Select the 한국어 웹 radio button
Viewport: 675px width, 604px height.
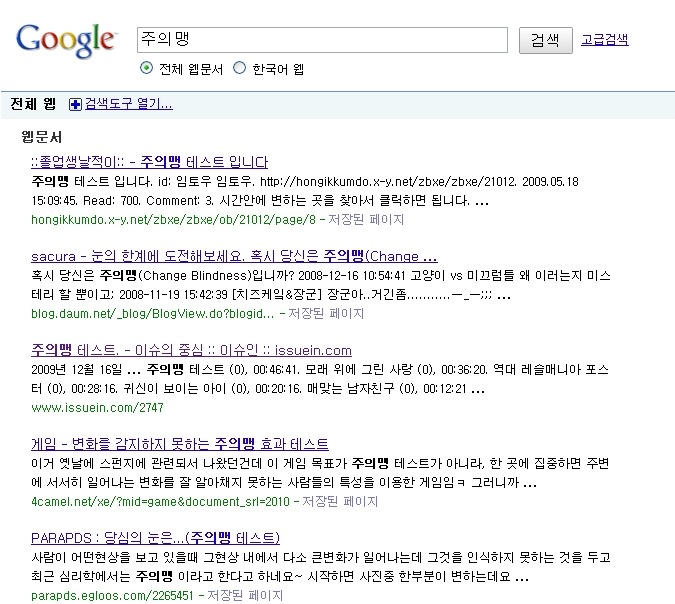[239, 69]
